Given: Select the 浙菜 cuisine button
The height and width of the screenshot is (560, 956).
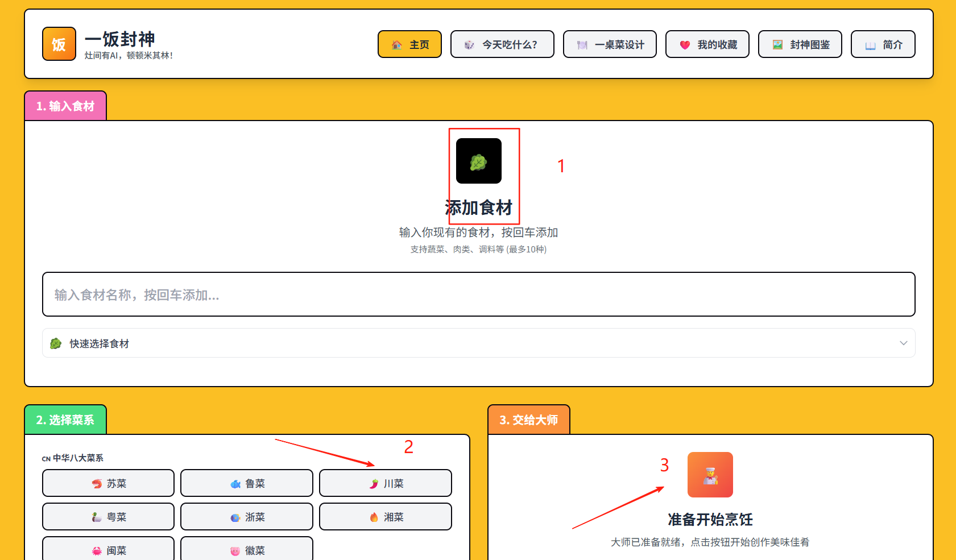Looking at the screenshot, I should pos(246,517).
